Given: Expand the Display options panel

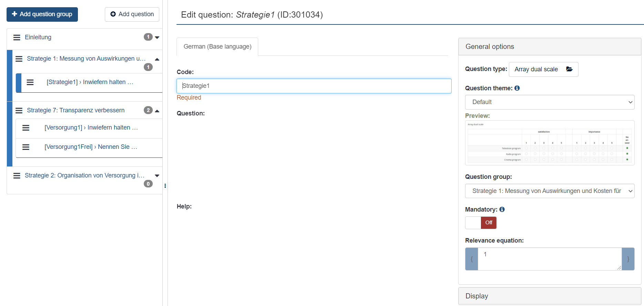Looking at the screenshot, I should (549, 296).
